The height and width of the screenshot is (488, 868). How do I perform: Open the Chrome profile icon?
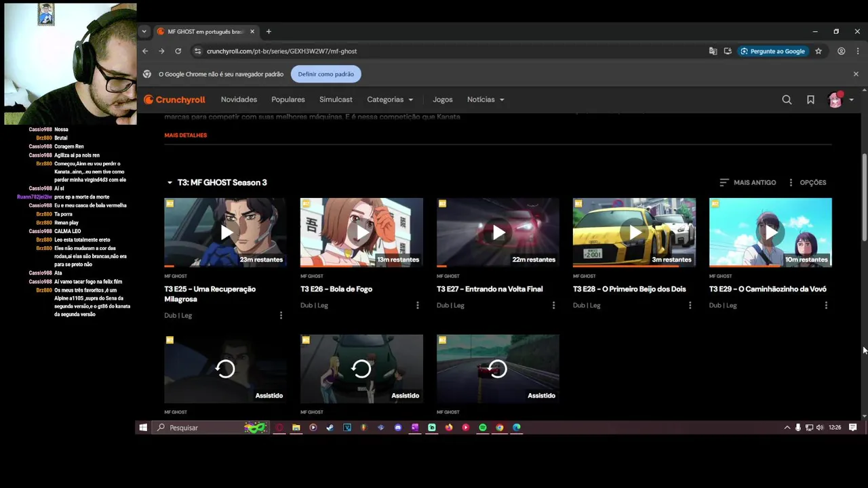pyautogui.click(x=842, y=51)
